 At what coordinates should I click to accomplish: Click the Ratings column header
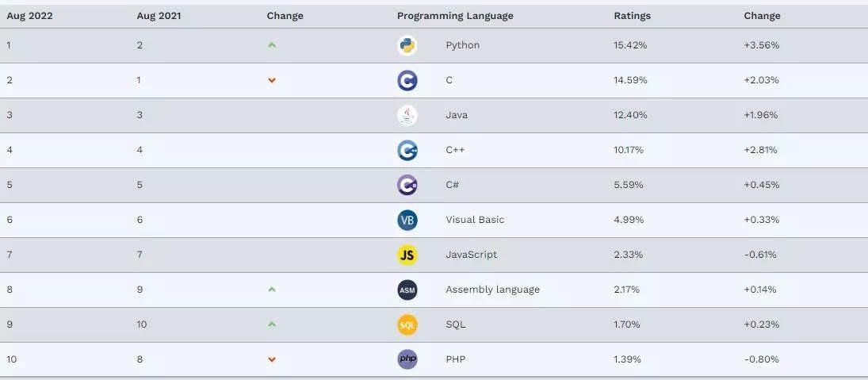click(x=633, y=16)
